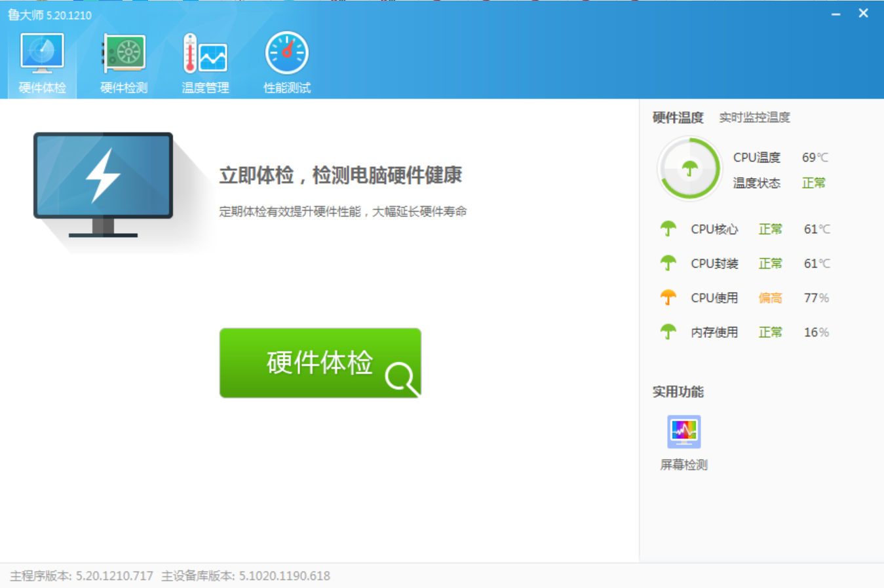
Task: Click the orange umbrella icon next to CPU使用
Action: (x=668, y=297)
